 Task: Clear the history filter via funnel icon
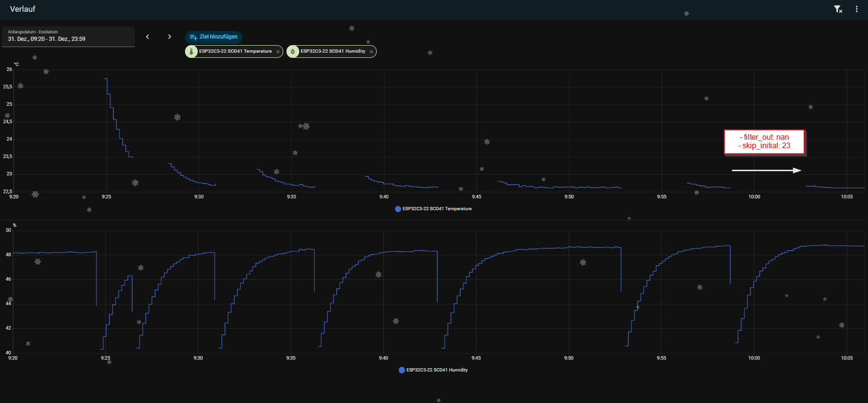(x=838, y=9)
